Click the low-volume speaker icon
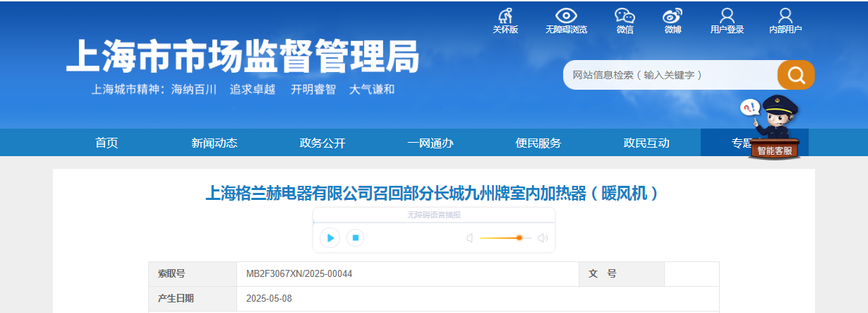 [x=469, y=238]
